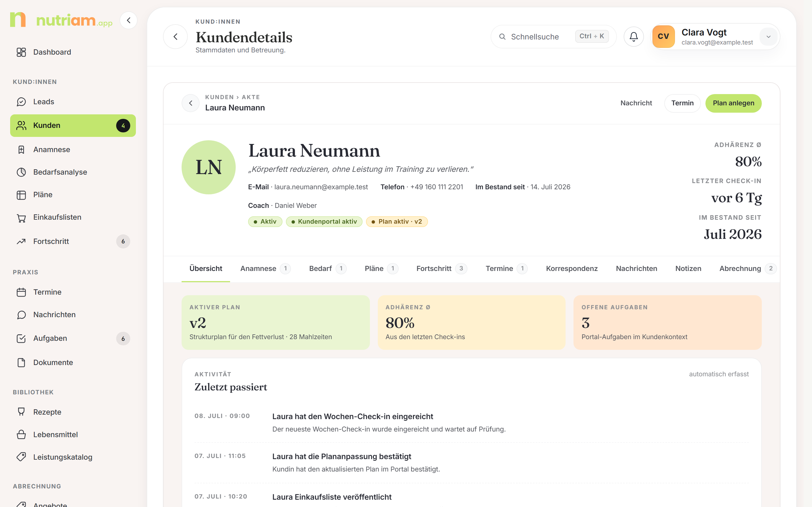The height and width of the screenshot is (507, 812).
Task: Open Dashboard from the sidebar
Action: click(x=73, y=52)
